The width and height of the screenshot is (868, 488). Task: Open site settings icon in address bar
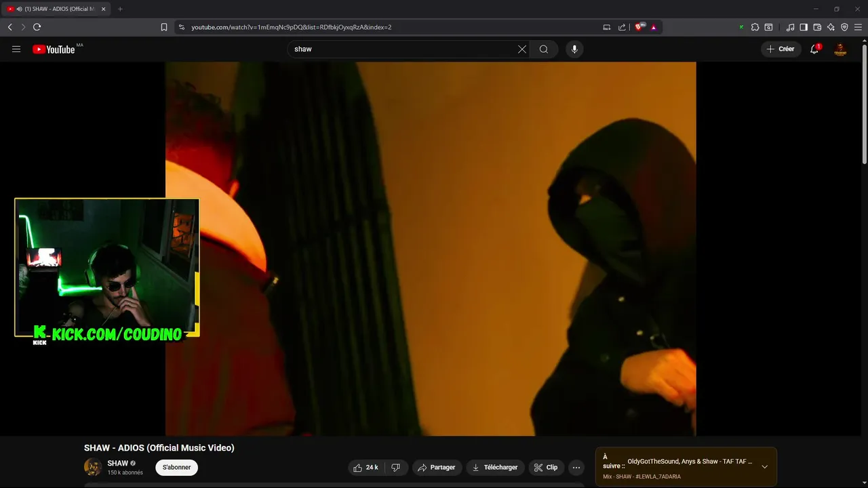tap(182, 27)
